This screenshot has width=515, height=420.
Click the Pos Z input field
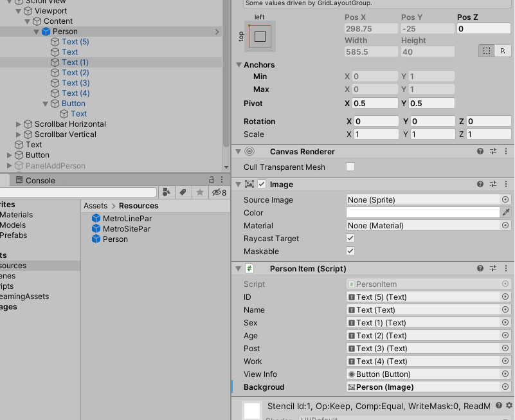tap(483, 28)
